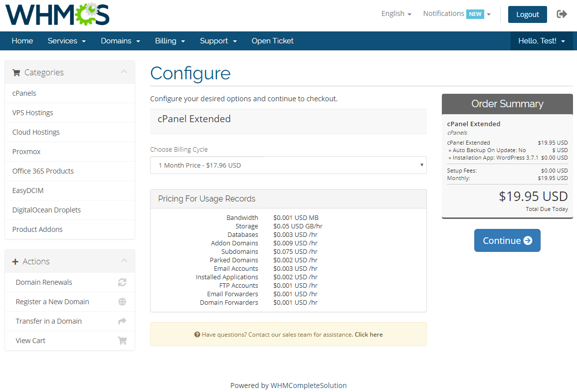Open the Choose Billing Cycle dropdown
Image resolution: width=577 pixels, height=392 pixels.
[x=288, y=165]
